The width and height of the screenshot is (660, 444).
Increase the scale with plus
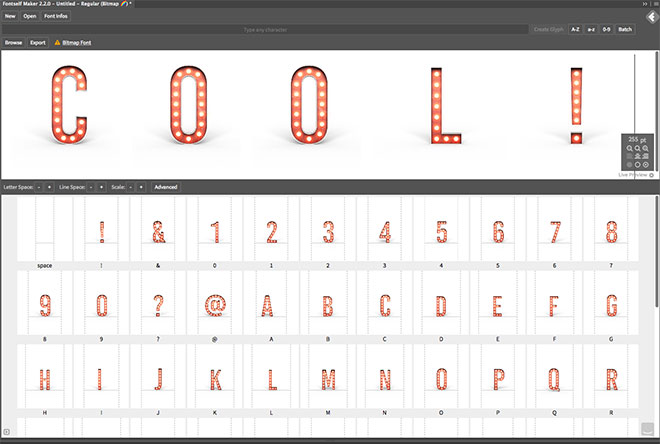[x=141, y=187]
